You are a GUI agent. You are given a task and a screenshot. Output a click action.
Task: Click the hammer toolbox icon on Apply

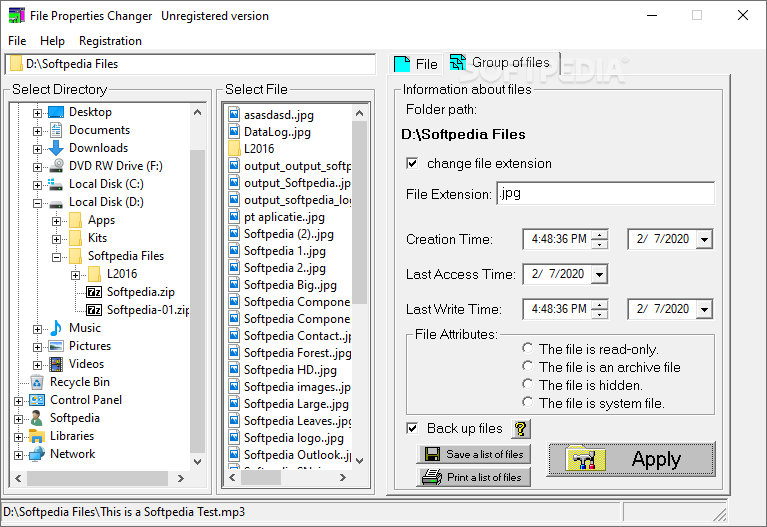pos(586,460)
